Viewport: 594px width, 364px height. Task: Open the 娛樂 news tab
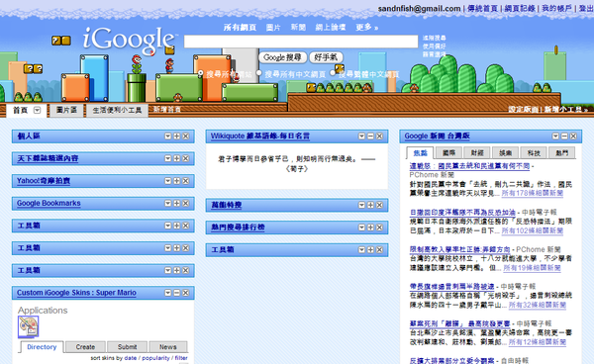[505, 153]
